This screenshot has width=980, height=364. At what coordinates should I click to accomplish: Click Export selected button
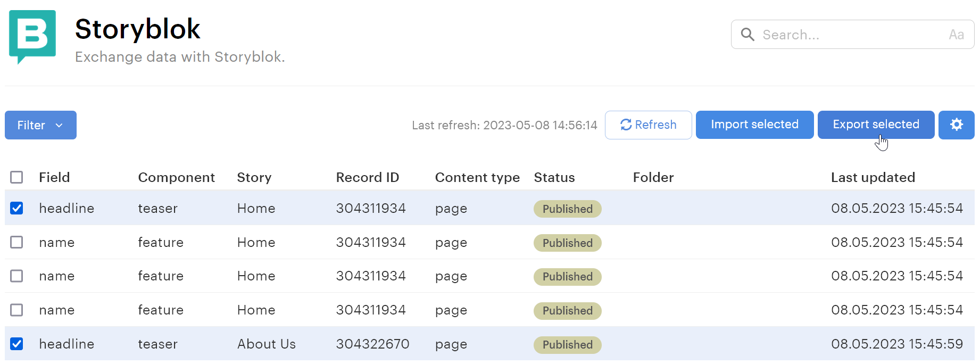(876, 125)
